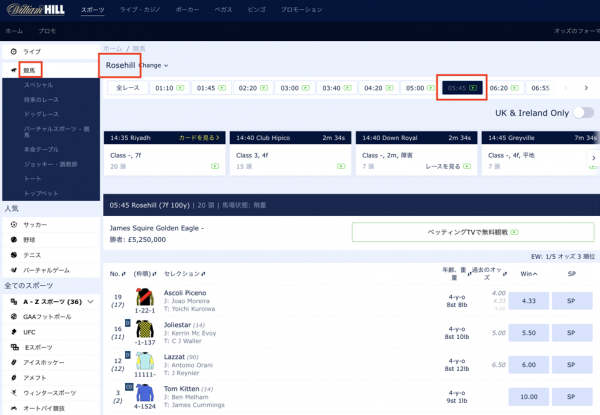Click the アメフト football icon
600x415 pixels.
14,378
